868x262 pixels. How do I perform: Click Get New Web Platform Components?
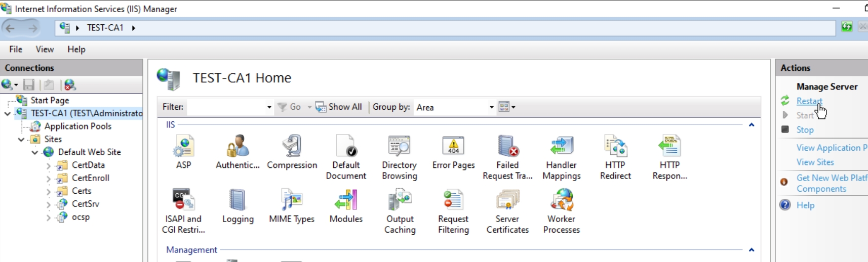tap(832, 183)
